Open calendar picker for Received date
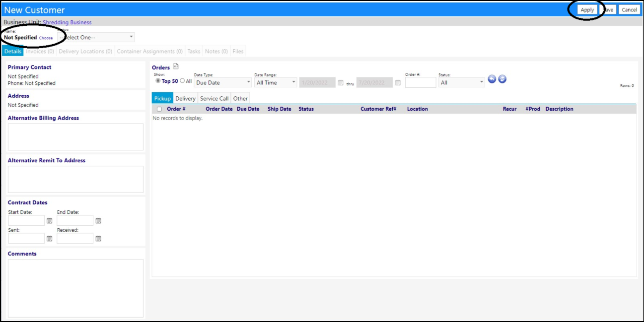The image size is (644, 322). [x=98, y=239]
